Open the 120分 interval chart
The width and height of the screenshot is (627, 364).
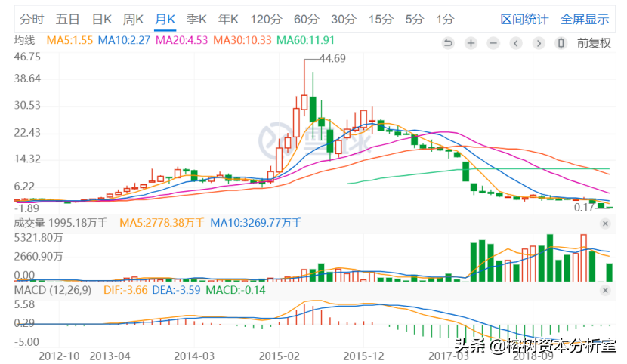tap(267, 19)
